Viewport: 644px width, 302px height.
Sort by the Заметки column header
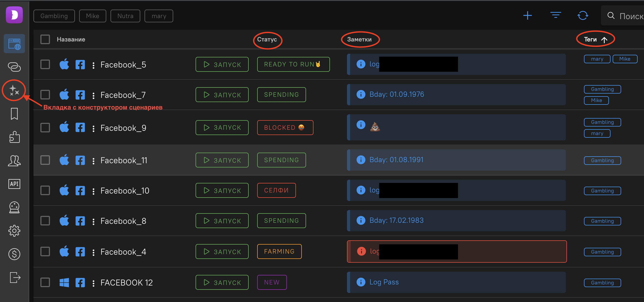coord(359,39)
